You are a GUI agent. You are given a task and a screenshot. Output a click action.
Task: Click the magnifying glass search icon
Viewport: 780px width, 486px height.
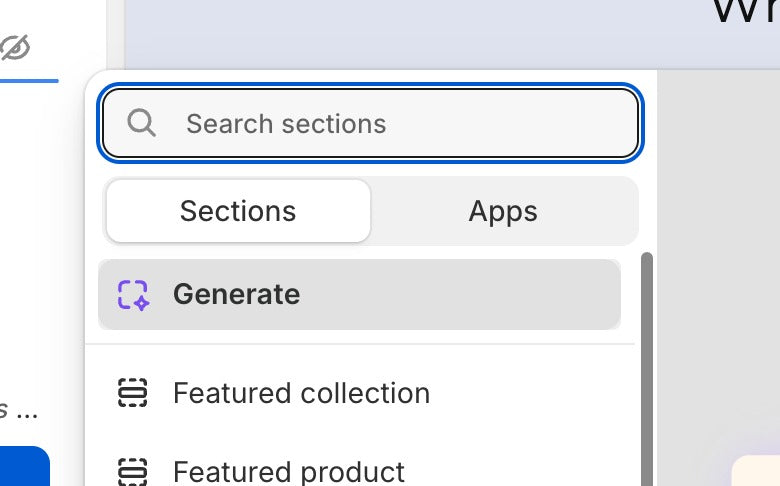point(142,123)
